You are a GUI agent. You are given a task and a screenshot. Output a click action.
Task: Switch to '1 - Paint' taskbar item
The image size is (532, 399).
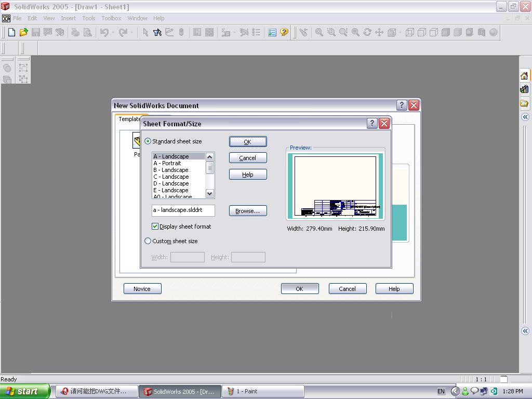(263, 391)
